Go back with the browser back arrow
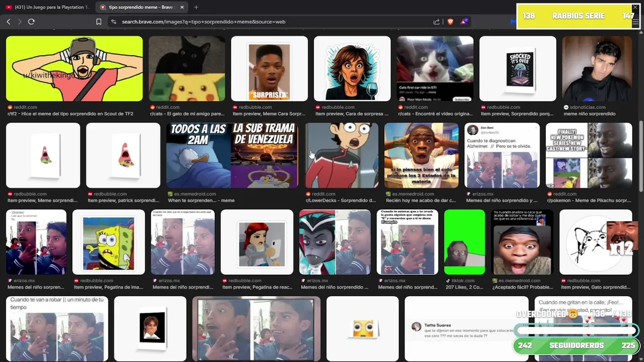The width and height of the screenshot is (644, 362). pos(9,22)
